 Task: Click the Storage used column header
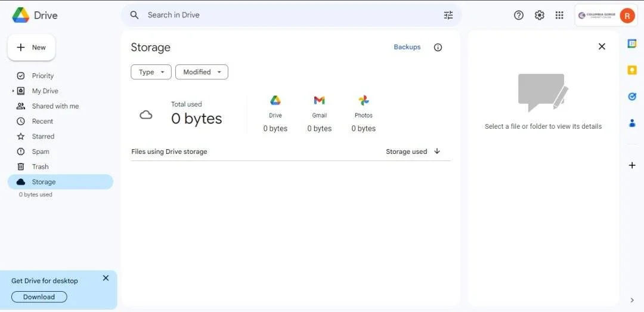tap(407, 152)
